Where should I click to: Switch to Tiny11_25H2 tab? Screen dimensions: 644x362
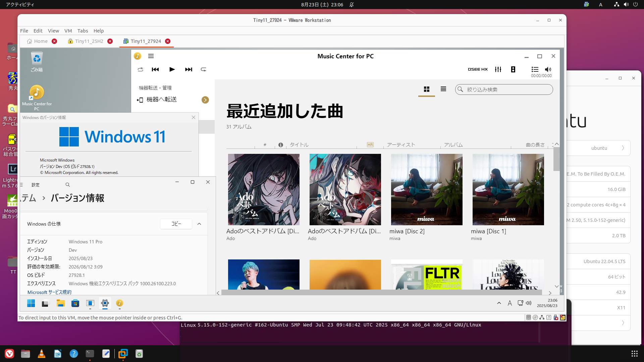point(89,41)
